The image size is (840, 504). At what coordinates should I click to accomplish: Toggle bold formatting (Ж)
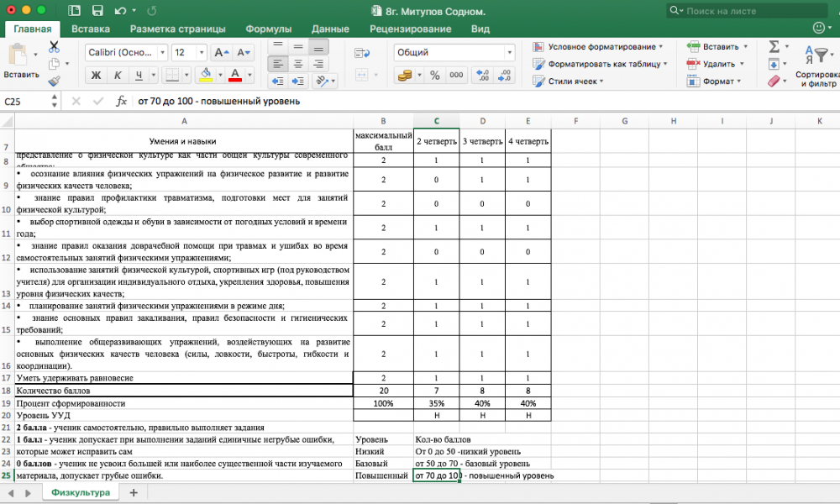coord(96,76)
